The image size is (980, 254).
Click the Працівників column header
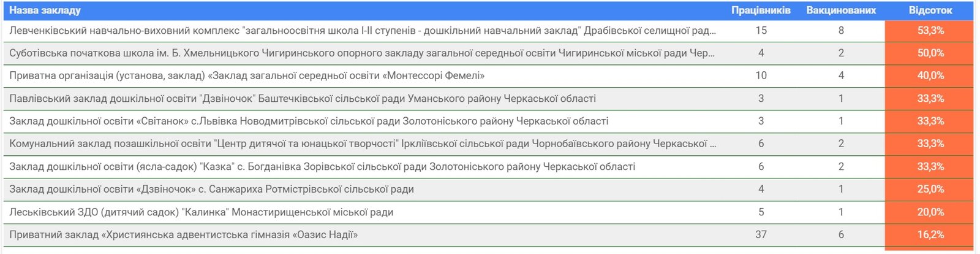(761, 10)
